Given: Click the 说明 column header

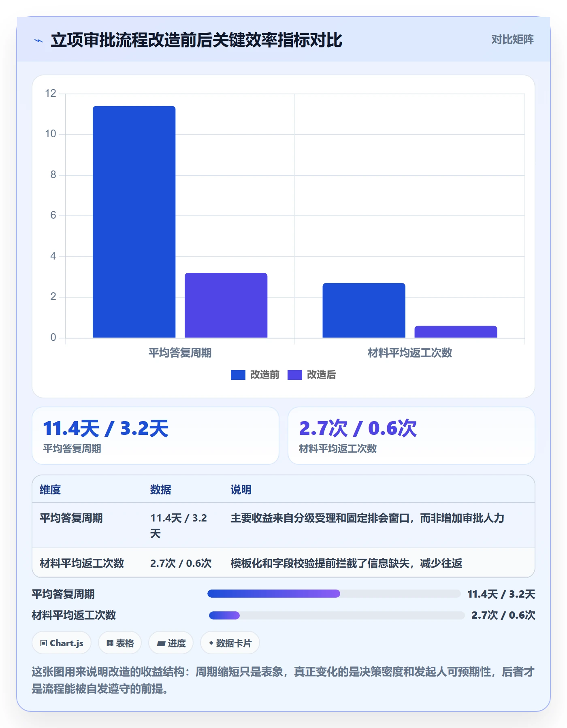Looking at the screenshot, I should point(241,490).
